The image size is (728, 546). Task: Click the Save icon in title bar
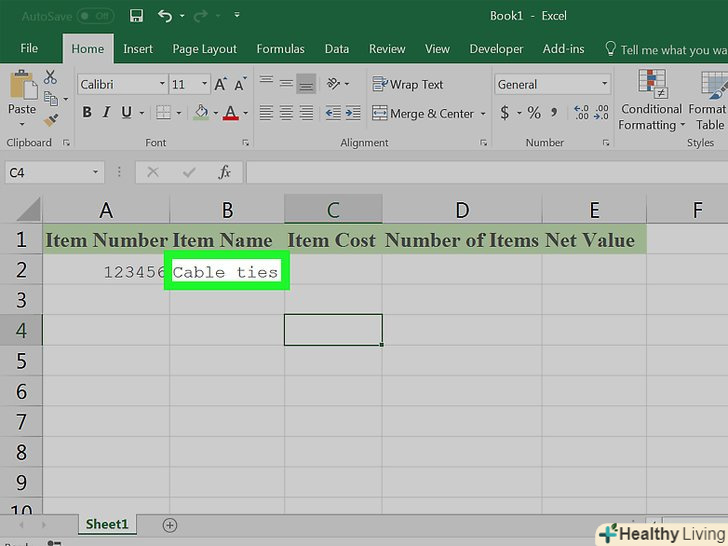(x=138, y=16)
